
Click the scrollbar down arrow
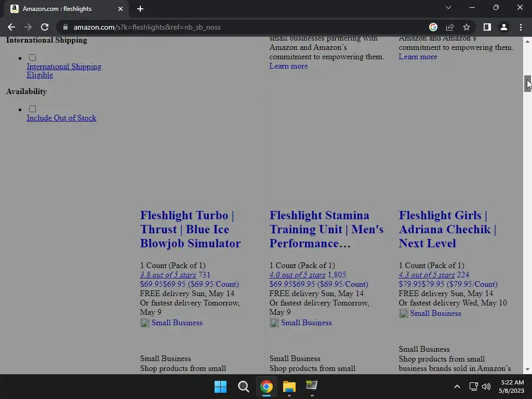click(528, 369)
